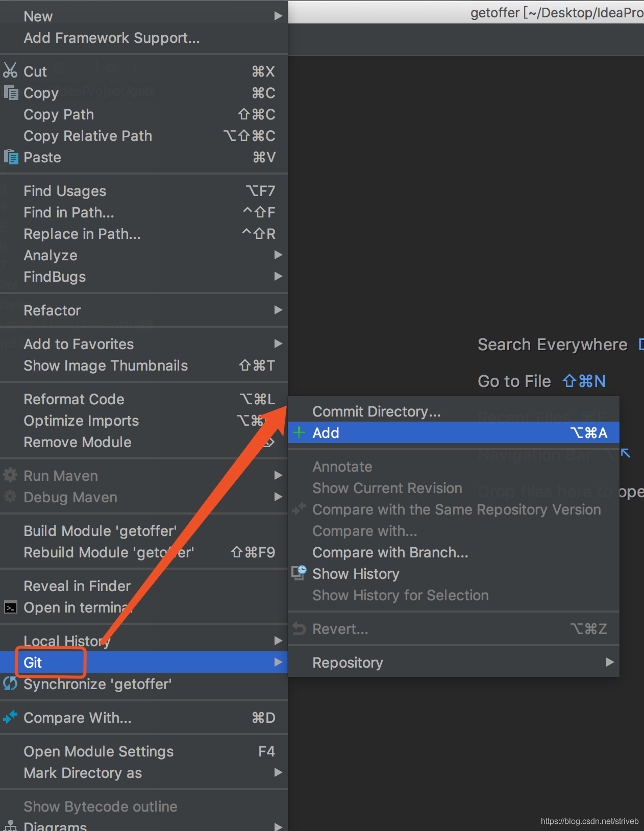Select Show History for Selection
The image size is (644, 831).
point(454,595)
